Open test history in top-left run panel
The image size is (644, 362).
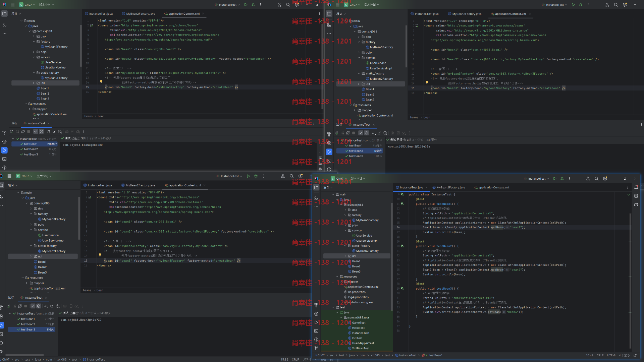(60, 132)
